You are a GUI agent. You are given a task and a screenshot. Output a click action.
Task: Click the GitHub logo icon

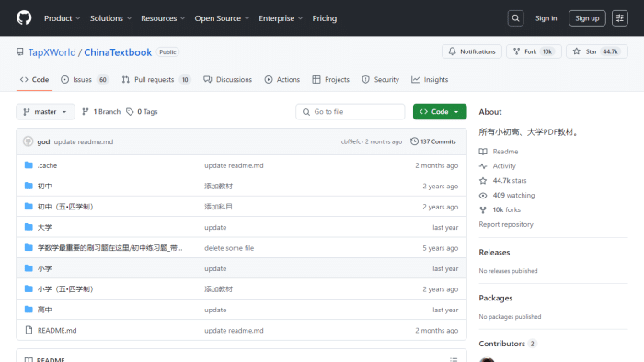pyautogui.click(x=24, y=18)
